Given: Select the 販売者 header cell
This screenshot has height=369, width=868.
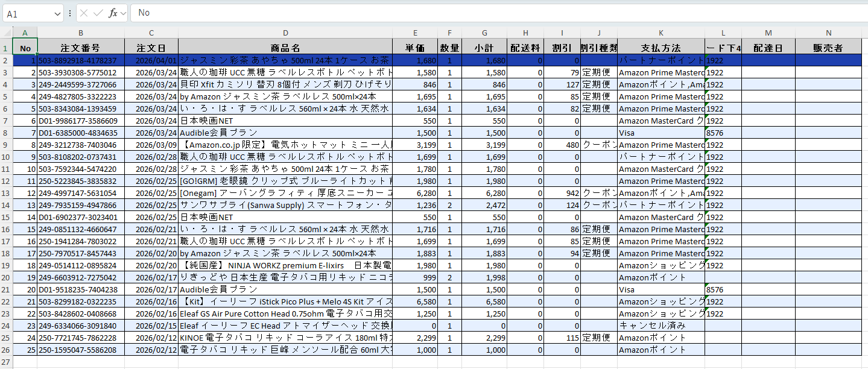Looking at the screenshot, I should [828, 48].
